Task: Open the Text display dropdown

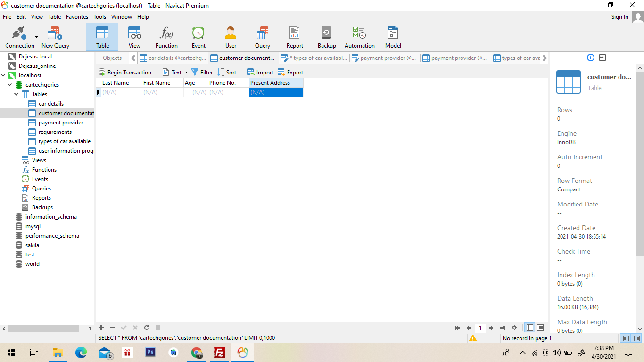Action: coord(175,73)
